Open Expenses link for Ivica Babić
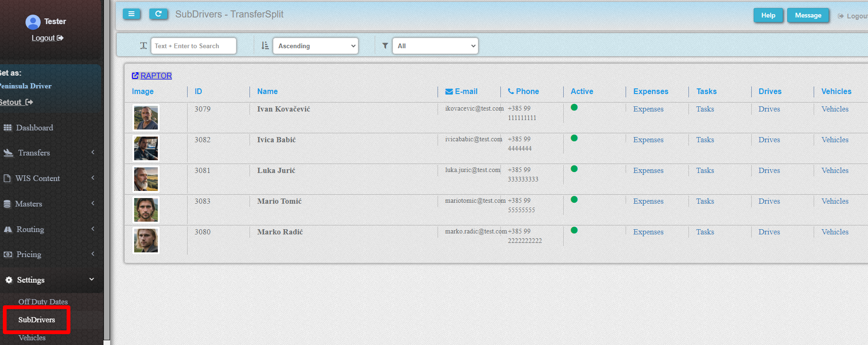Image resolution: width=868 pixels, height=345 pixels. coord(648,140)
